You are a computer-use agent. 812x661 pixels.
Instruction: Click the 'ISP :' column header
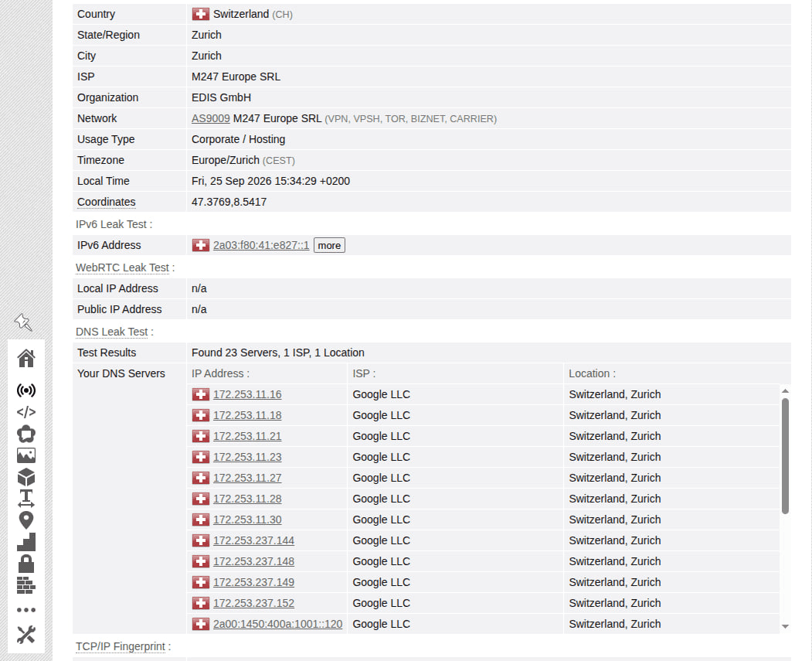coord(364,373)
